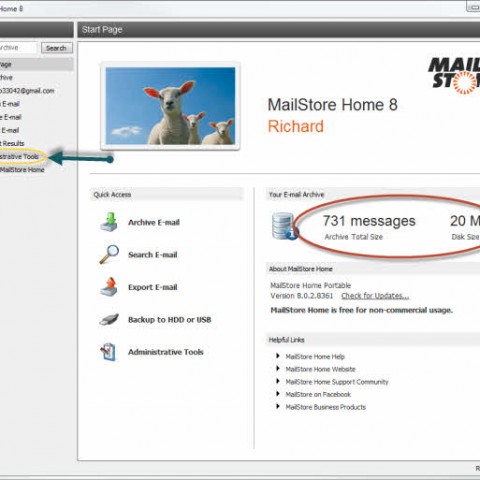Select the gmail.com account in sidebar
Image resolution: width=480 pixels, height=480 pixels.
(x=27, y=91)
